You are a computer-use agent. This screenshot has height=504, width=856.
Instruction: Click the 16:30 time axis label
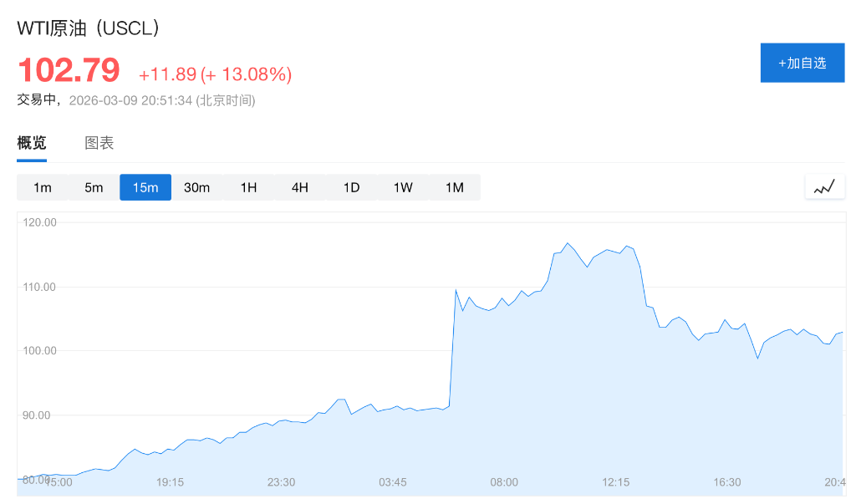(x=727, y=482)
